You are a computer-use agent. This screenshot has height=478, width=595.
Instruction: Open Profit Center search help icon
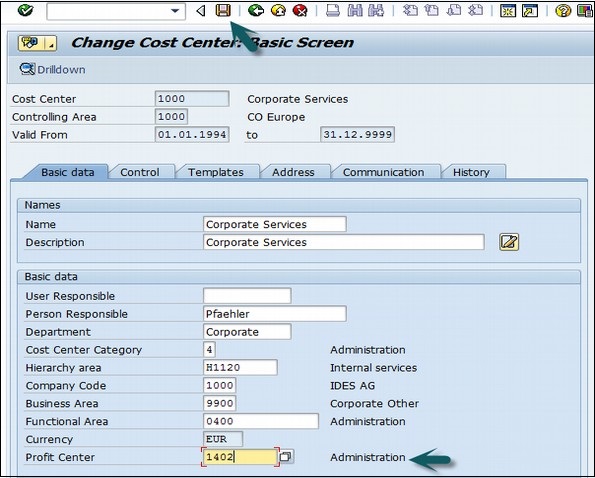(x=286, y=456)
